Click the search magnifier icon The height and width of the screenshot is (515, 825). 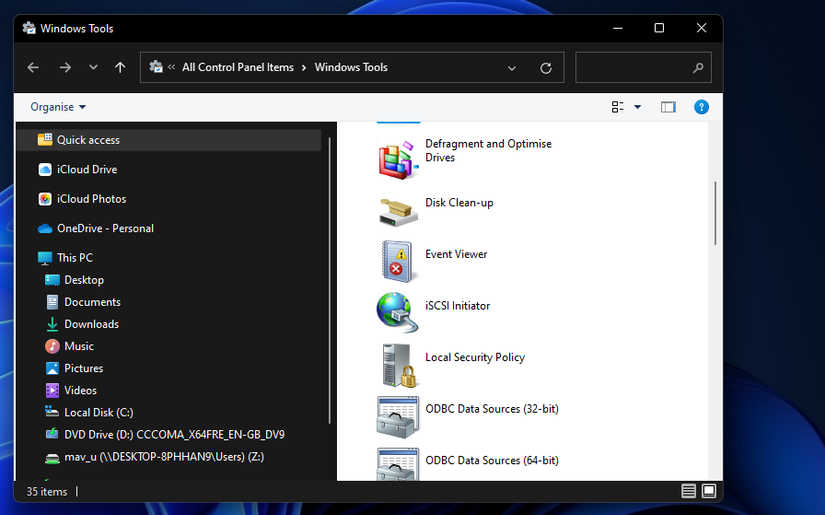pos(698,68)
